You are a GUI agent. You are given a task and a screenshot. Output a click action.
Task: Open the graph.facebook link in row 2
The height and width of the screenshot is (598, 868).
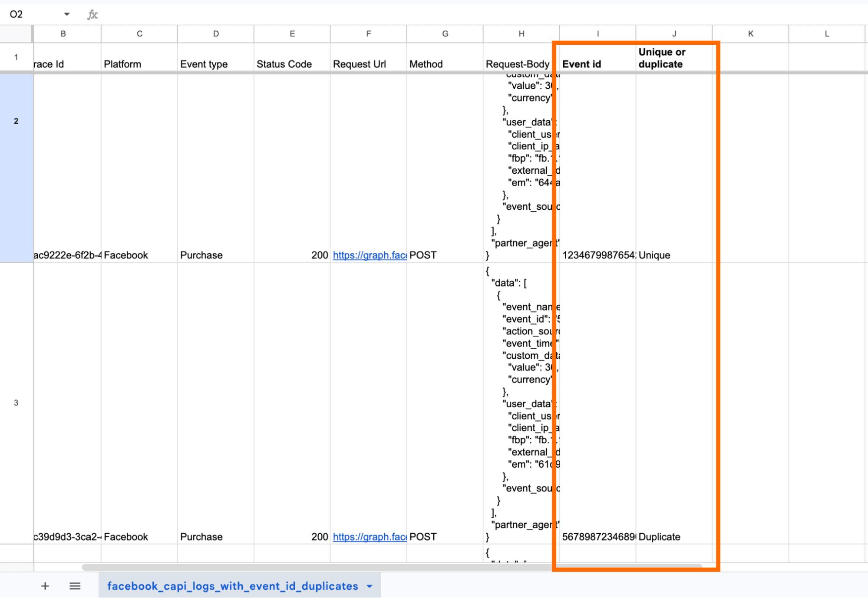pyautogui.click(x=370, y=255)
